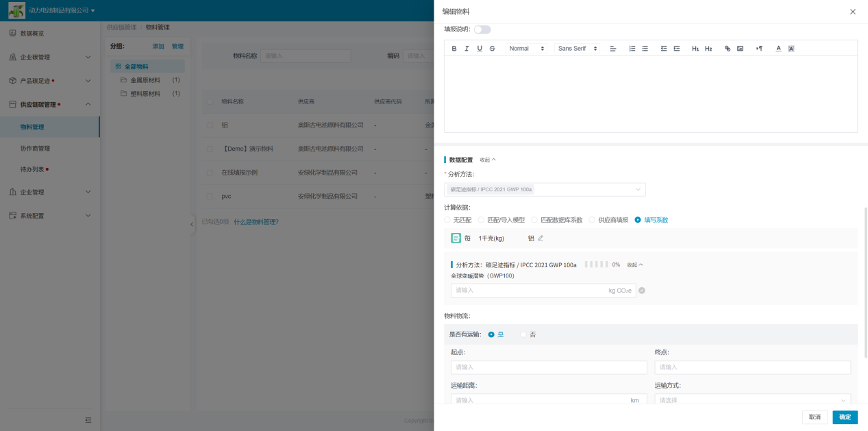The image size is (868, 431).
Task: Open 协作商管理 in the sidebar
Action: [35, 148]
